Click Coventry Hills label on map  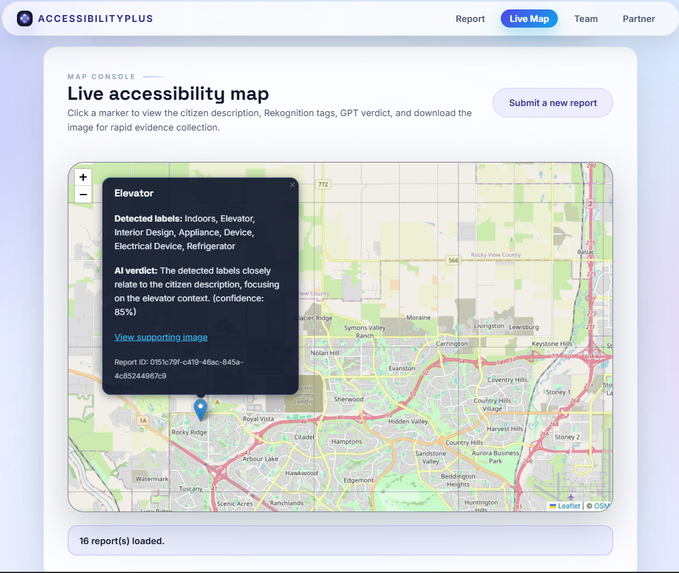(x=507, y=380)
